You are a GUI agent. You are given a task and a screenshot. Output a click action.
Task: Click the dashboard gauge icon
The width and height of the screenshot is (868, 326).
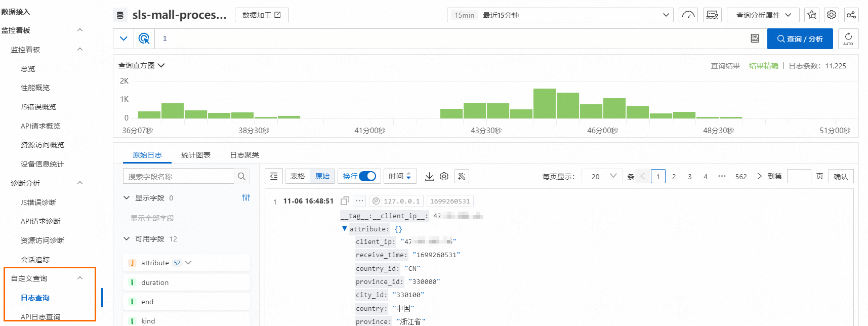click(x=688, y=15)
